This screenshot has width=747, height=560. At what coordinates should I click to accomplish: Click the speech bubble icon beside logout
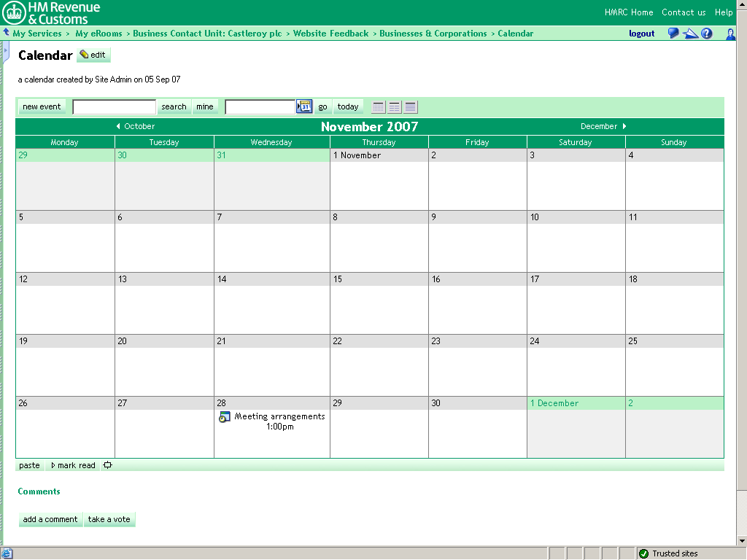coord(673,34)
